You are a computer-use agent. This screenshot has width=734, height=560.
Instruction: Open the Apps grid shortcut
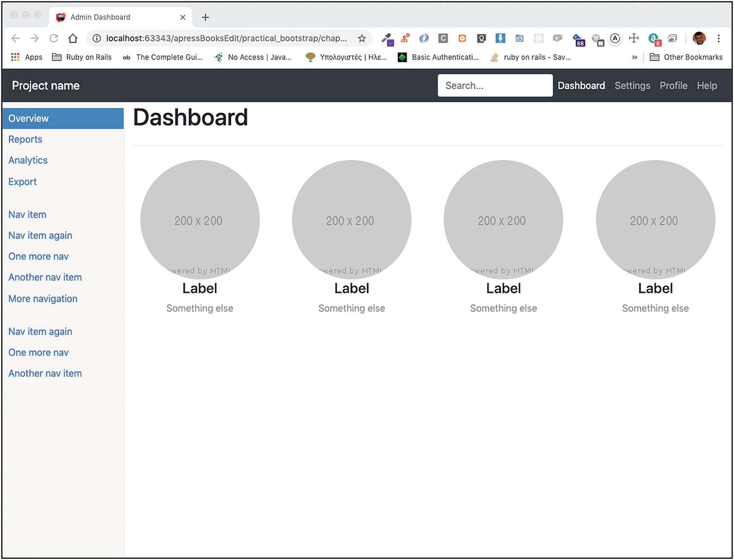click(x=26, y=57)
